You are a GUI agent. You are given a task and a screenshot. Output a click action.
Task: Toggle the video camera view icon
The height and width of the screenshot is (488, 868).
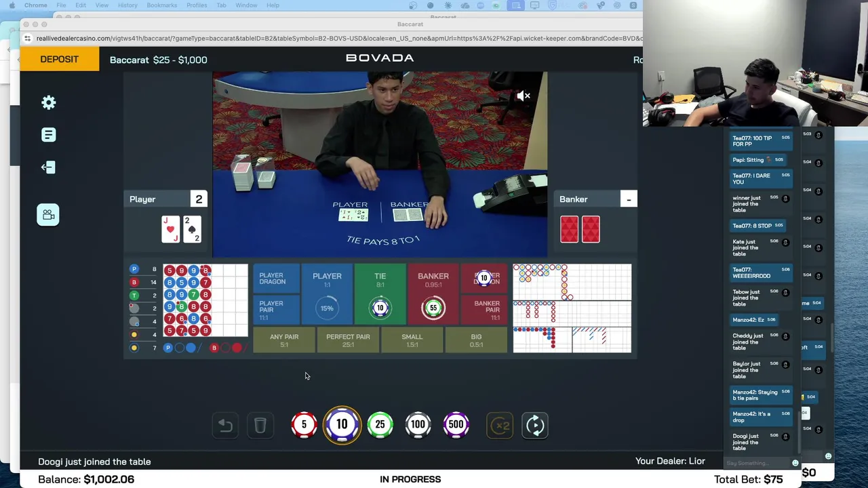pyautogui.click(x=48, y=215)
